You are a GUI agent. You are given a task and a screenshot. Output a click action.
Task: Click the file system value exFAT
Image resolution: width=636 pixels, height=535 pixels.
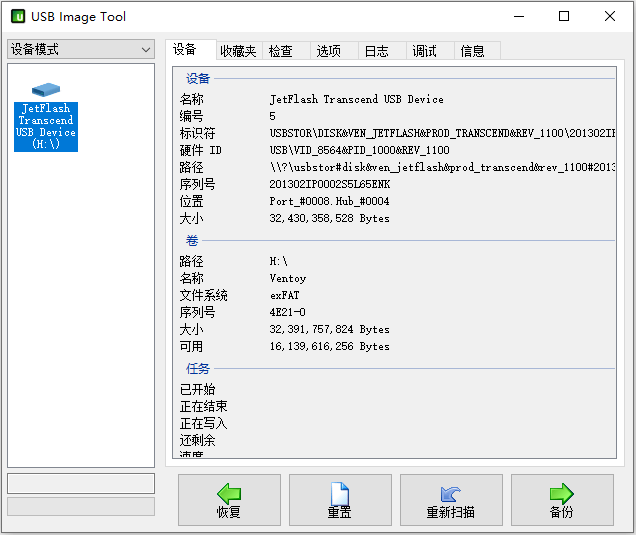tap(285, 295)
